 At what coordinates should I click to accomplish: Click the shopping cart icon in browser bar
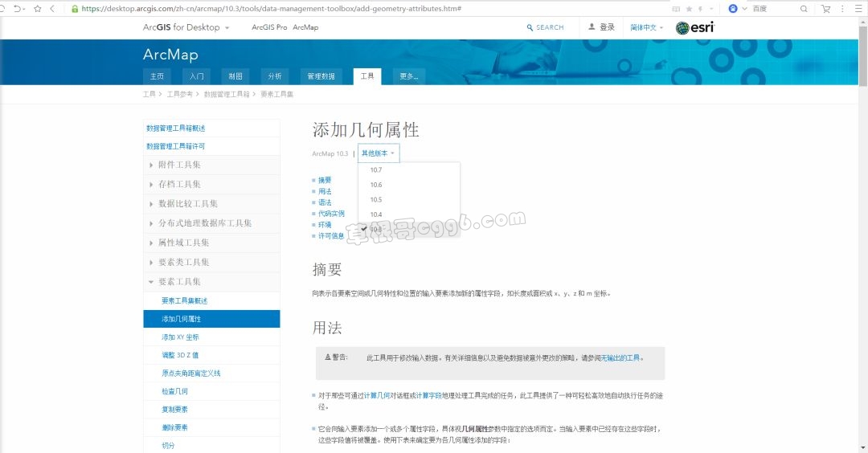click(826, 9)
